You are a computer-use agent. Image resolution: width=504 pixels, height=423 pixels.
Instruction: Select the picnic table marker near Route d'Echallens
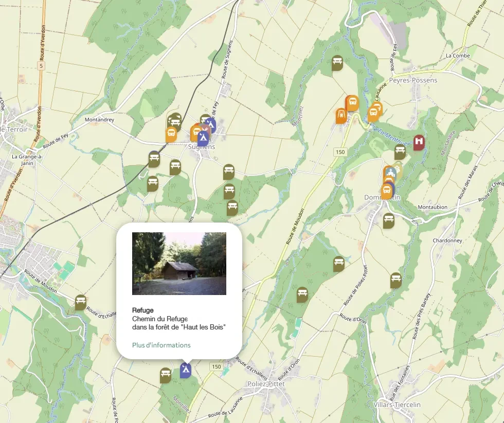point(81,302)
